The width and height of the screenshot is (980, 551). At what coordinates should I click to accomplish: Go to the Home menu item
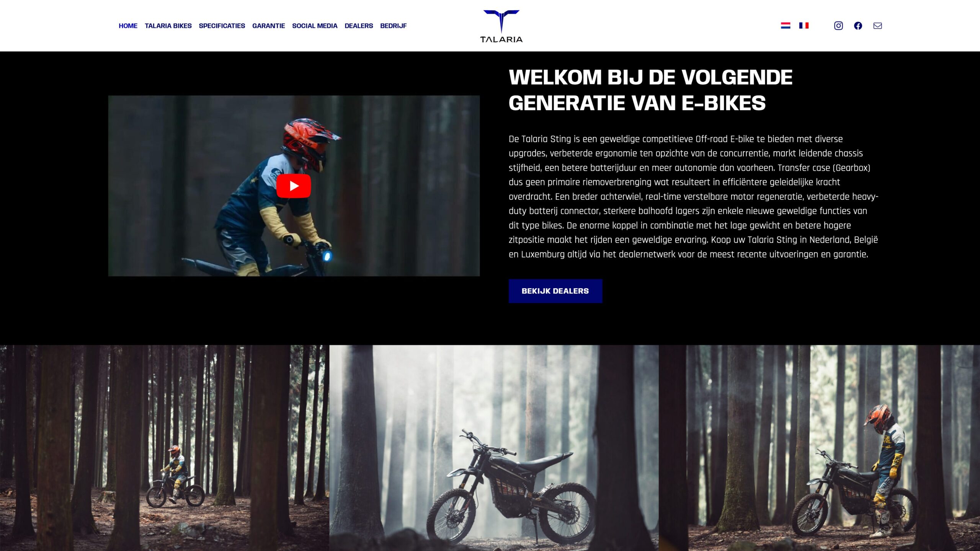pos(128,26)
